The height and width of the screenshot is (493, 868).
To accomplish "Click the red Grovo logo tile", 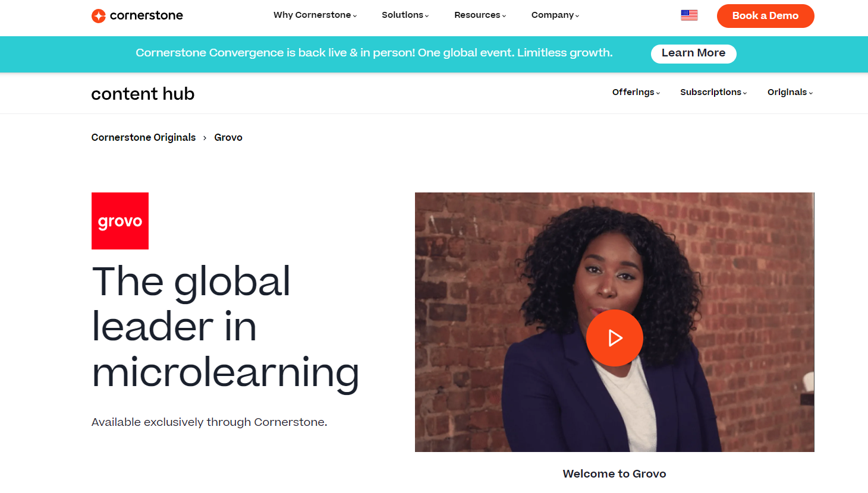I will (x=120, y=221).
